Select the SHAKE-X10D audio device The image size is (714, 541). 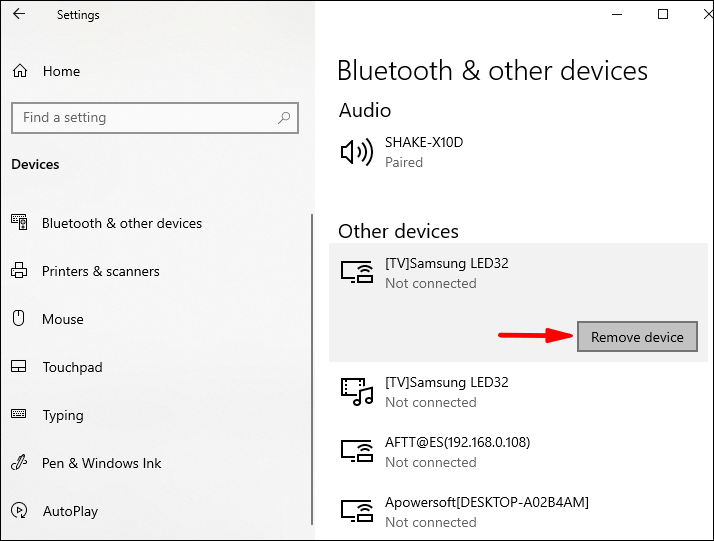424,152
